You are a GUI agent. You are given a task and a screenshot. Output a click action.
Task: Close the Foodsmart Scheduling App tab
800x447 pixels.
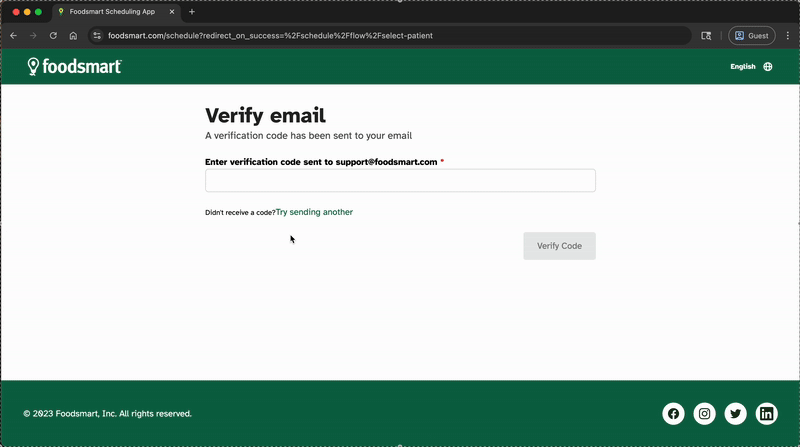click(x=173, y=12)
